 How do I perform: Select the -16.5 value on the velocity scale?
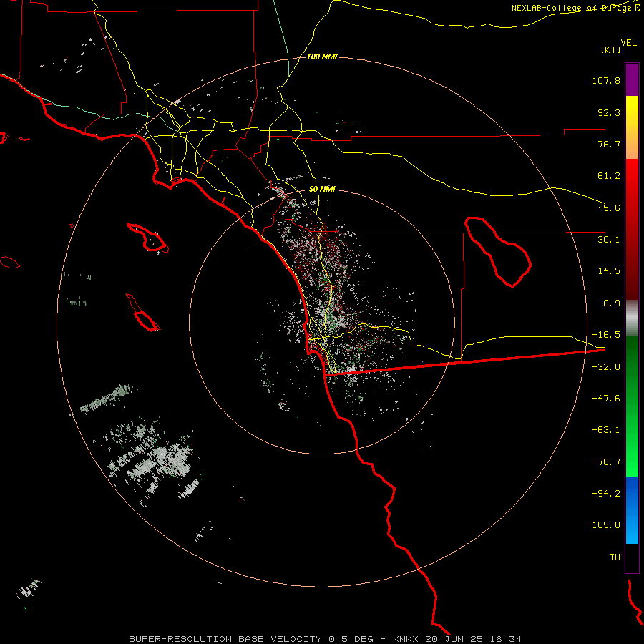tap(606, 335)
